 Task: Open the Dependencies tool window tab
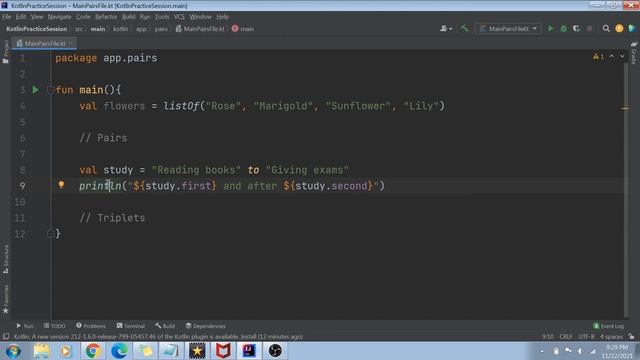206,326
